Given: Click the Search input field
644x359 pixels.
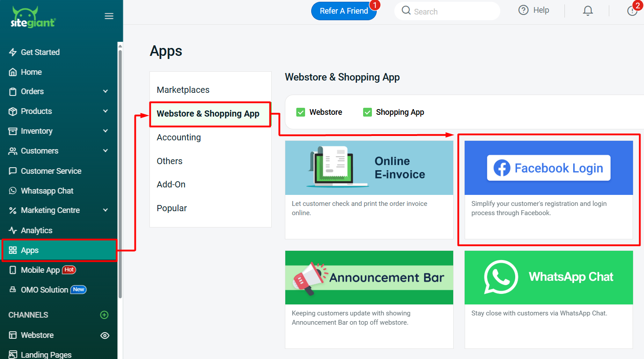Looking at the screenshot, I should point(447,11).
